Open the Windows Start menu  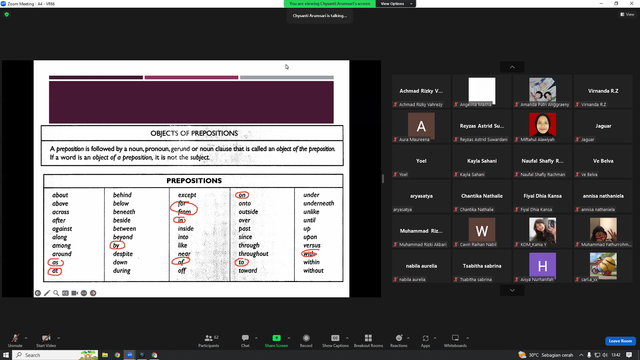[x=6, y=355]
